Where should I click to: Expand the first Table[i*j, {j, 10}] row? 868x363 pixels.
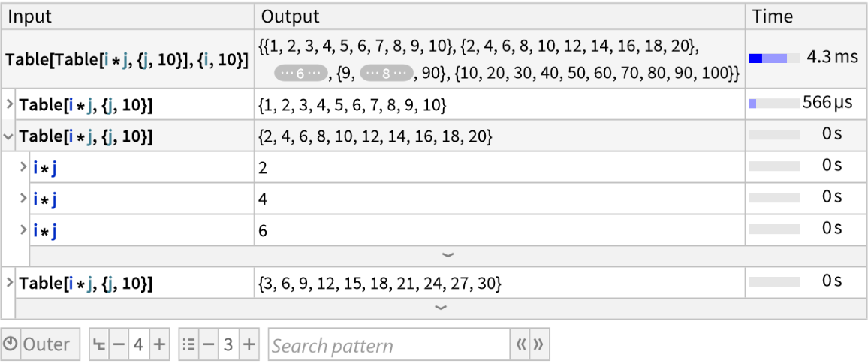click(x=10, y=106)
